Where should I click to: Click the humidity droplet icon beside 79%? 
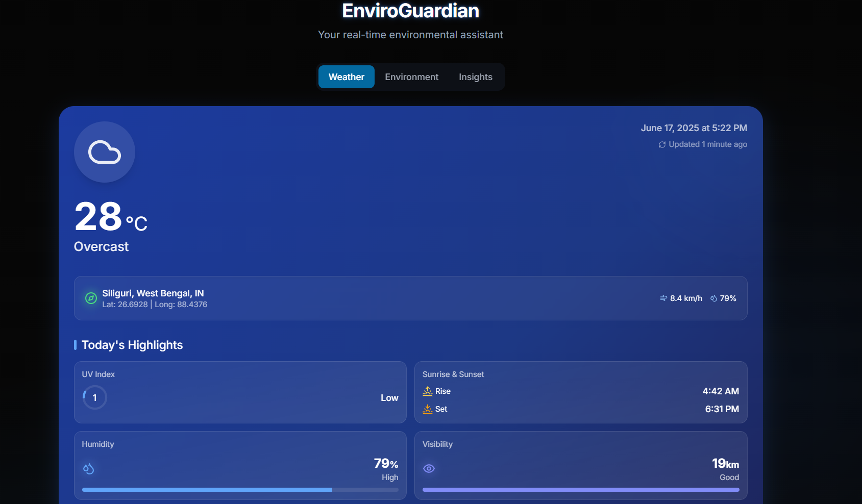pos(713,298)
